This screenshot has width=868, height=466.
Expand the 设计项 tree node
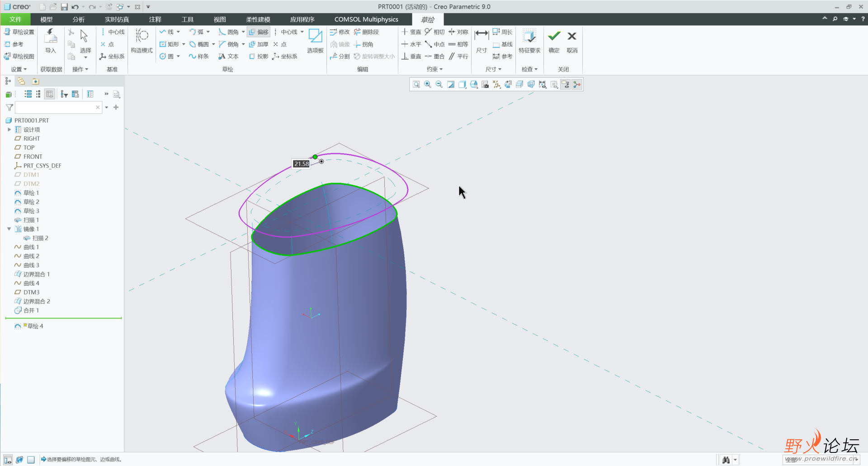click(9, 130)
